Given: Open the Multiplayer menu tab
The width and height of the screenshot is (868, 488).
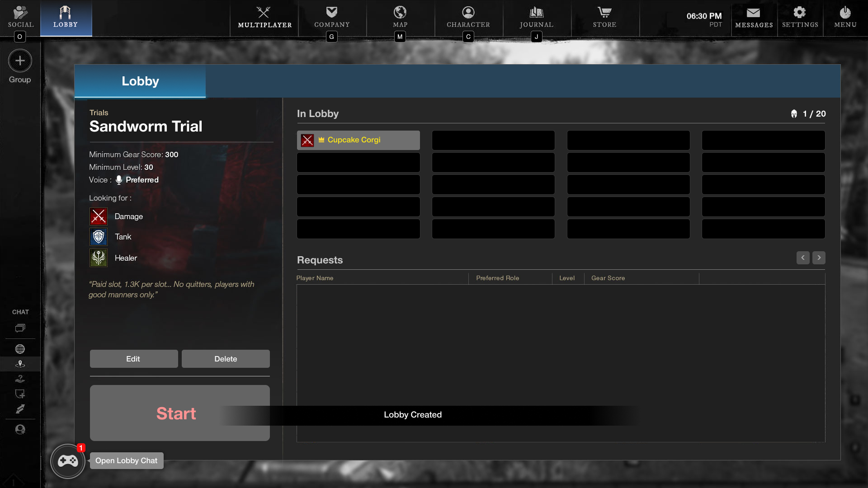Looking at the screenshot, I should (264, 18).
